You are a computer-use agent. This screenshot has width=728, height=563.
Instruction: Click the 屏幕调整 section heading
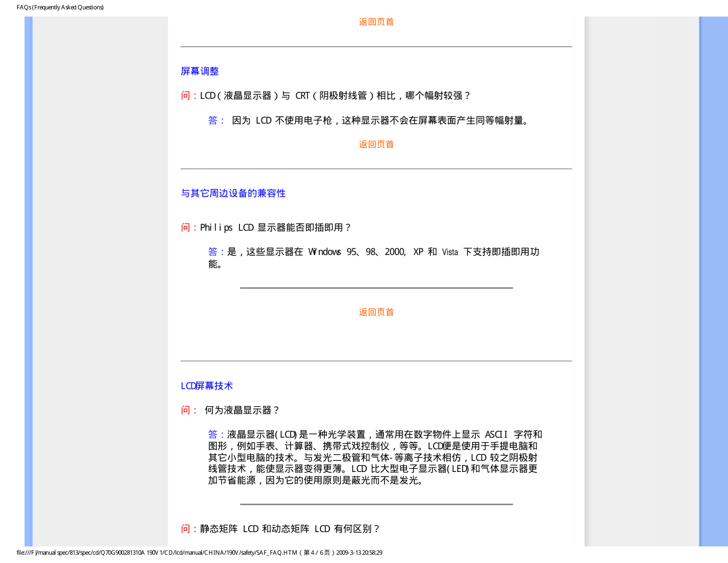click(200, 71)
